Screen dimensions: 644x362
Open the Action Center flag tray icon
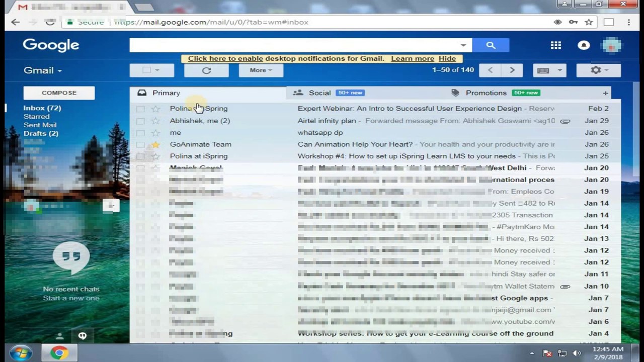(547, 353)
